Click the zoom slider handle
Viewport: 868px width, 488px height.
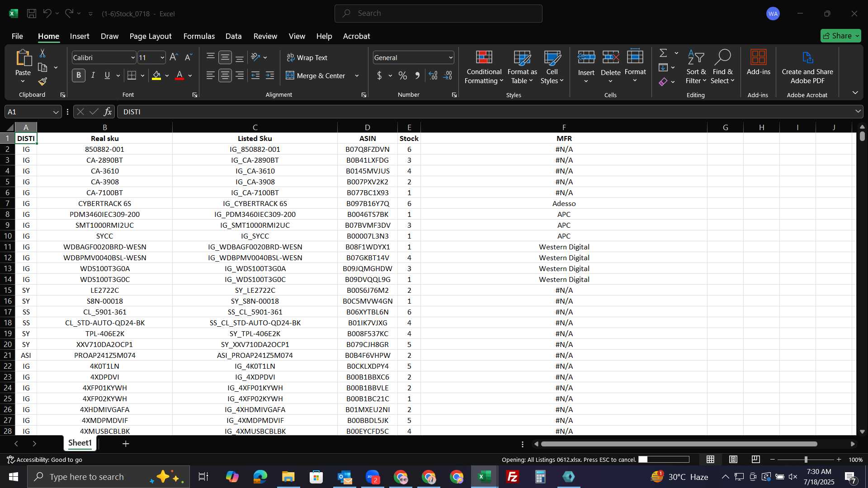click(x=806, y=460)
